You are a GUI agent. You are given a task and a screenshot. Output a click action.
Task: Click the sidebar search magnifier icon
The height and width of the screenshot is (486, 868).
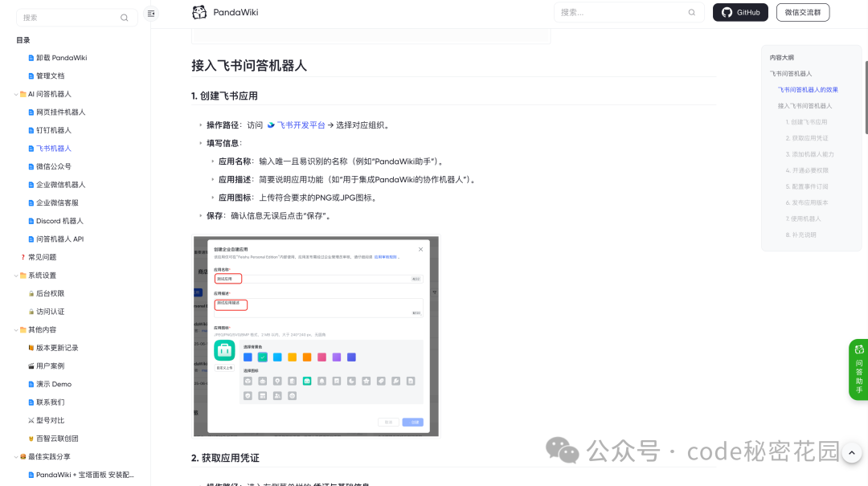[125, 18]
